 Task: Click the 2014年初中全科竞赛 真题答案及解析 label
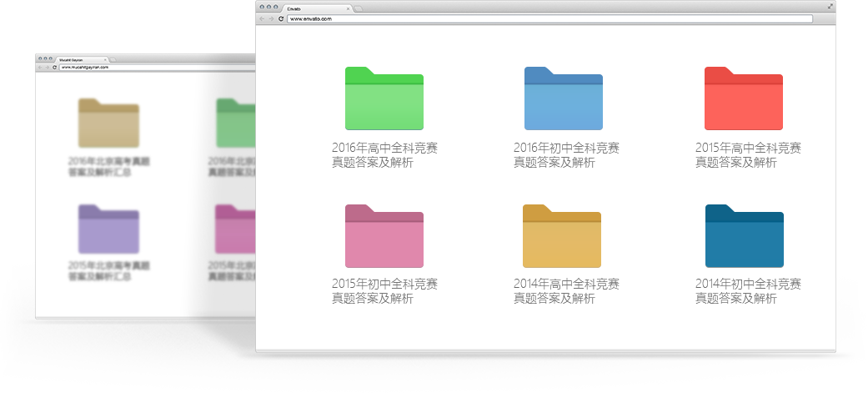[748, 291]
